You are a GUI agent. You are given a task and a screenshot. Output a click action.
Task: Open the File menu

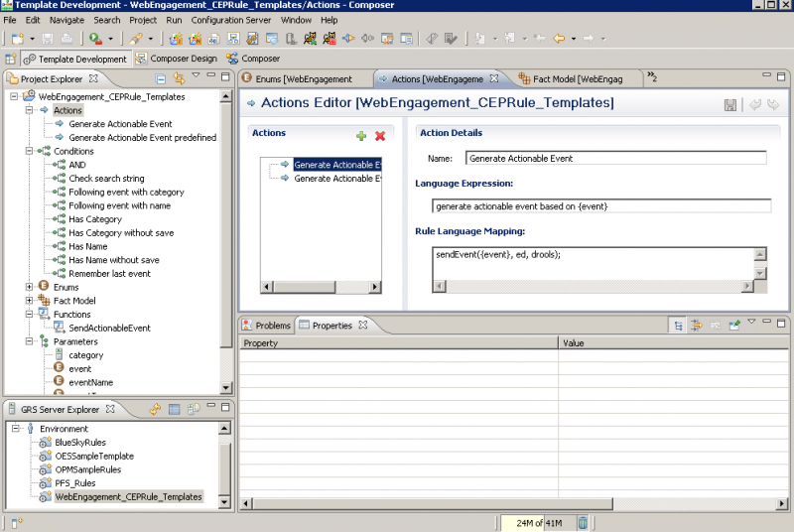[10, 20]
